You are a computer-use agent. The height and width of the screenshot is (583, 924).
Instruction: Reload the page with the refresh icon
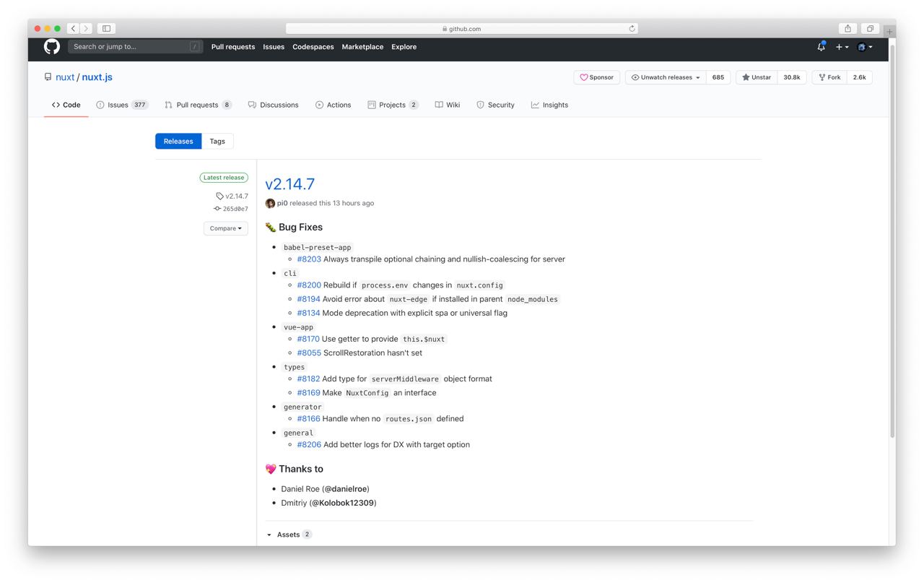coord(632,29)
